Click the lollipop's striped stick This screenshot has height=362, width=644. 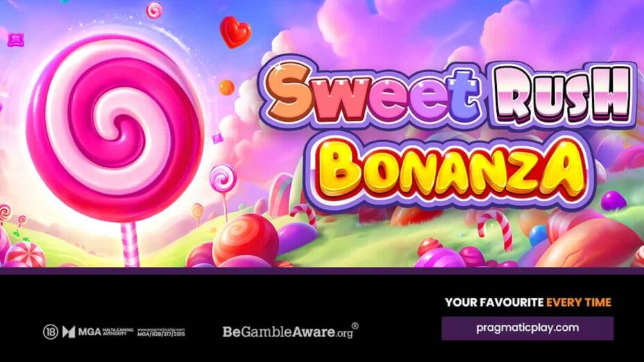click(129, 244)
